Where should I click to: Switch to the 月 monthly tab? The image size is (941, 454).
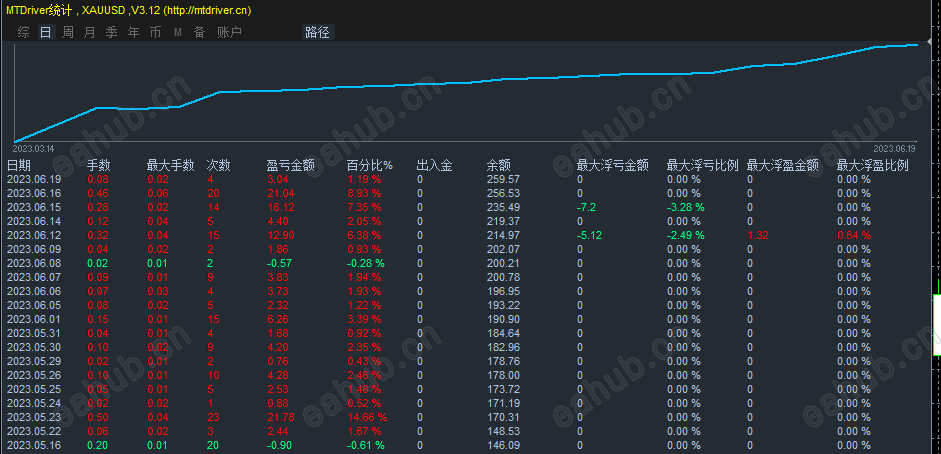coord(89,32)
